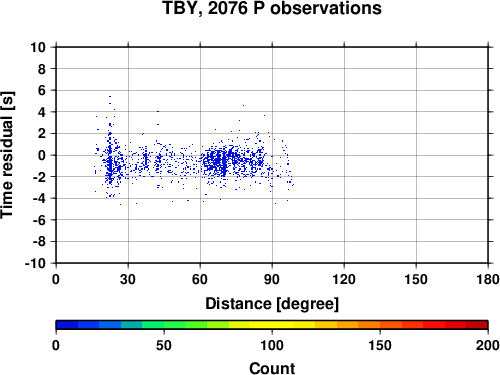
Task: Click the dense data cluster near 70 degrees
Action: pos(224,163)
